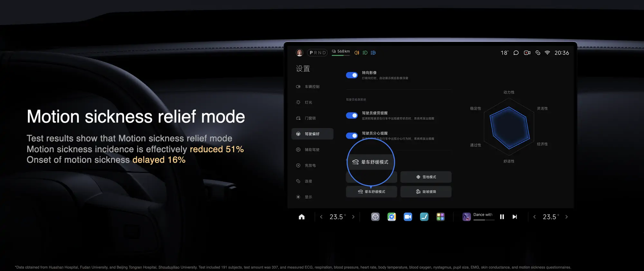Viewport: 644px width, 271px height.
Task: Open the colorful app grid icon
Action: [x=440, y=217]
